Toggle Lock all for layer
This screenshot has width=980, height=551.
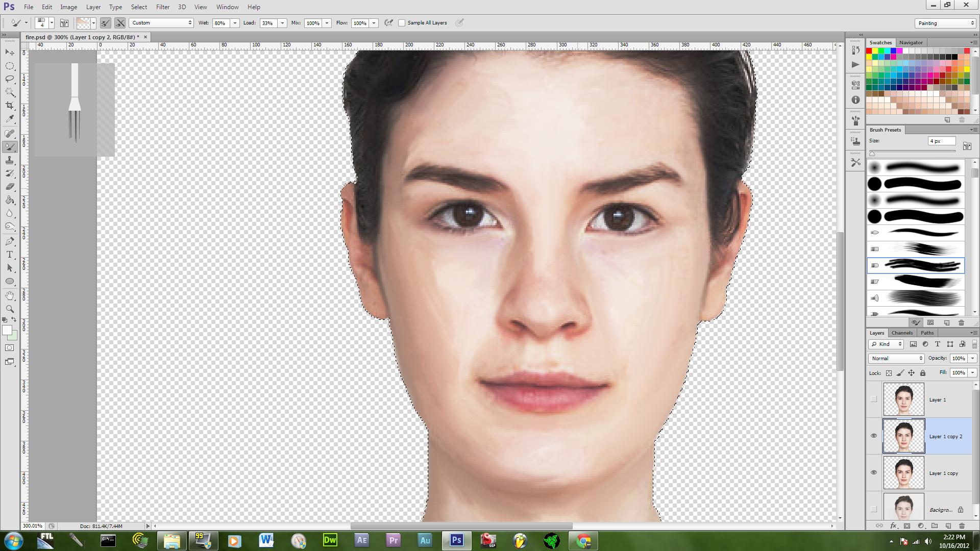pyautogui.click(x=922, y=373)
